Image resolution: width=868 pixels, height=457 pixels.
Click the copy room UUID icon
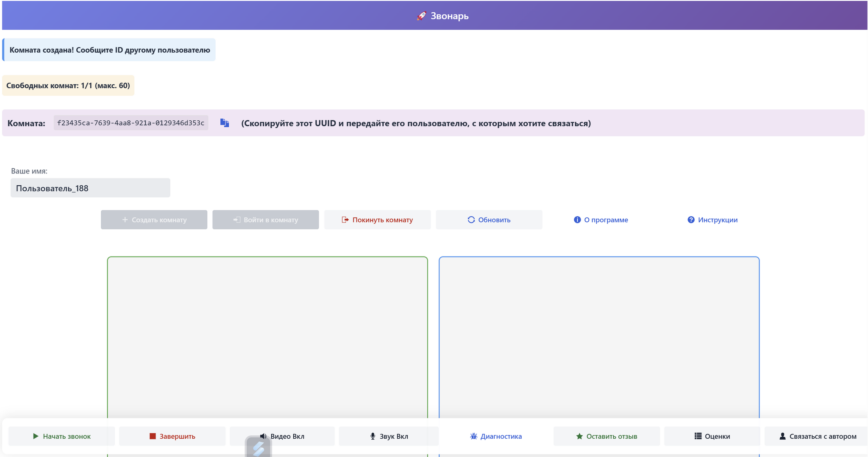click(x=225, y=123)
